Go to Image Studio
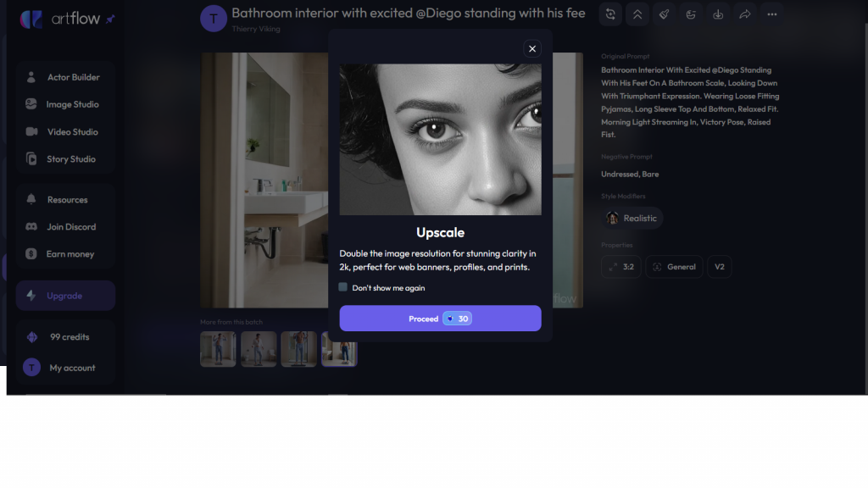The height and width of the screenshot is (488, 868). tap(65, 104)
